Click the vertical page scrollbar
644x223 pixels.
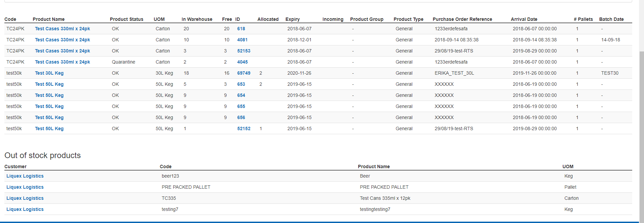641,135
